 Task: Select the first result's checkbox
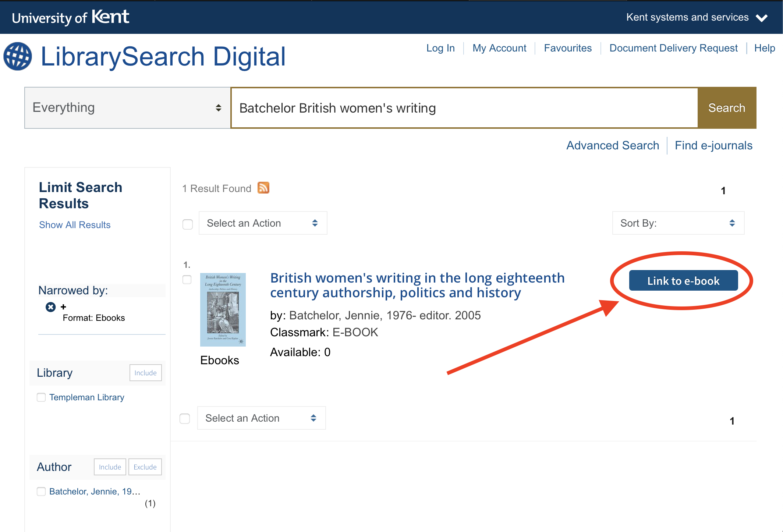187,280
